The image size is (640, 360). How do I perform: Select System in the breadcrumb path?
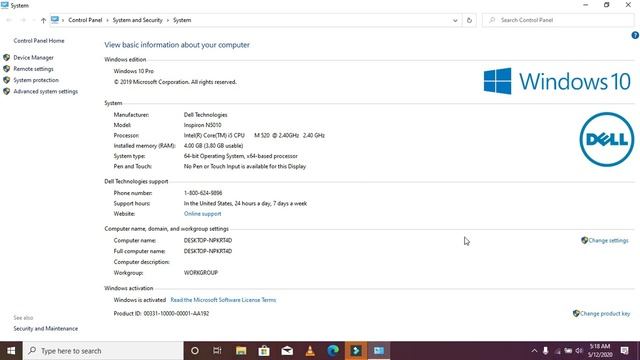[x=182, y=20]
